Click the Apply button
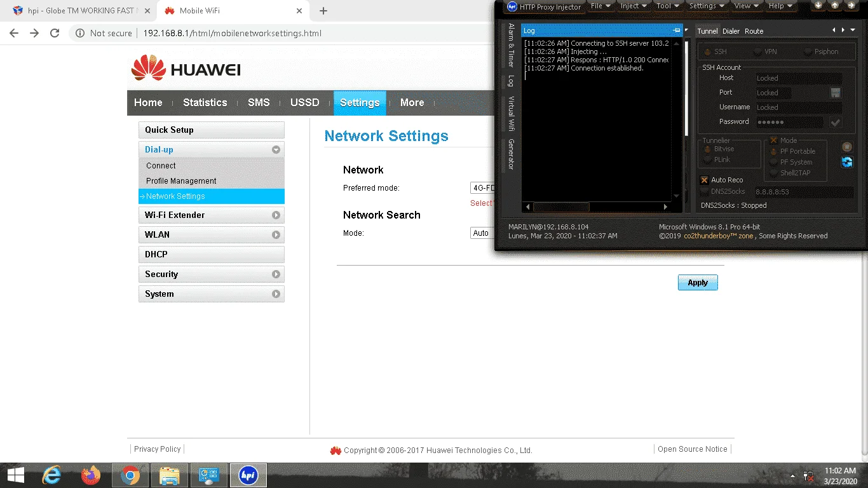The height and width of the screenshot is (488, 868). [698, 283]
